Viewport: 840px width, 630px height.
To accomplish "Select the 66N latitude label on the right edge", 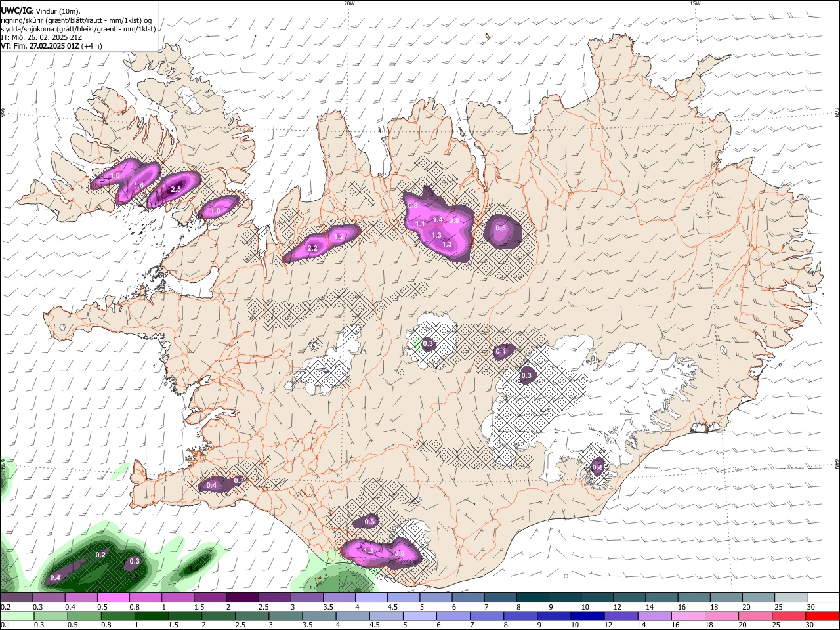I will [837, 114].
